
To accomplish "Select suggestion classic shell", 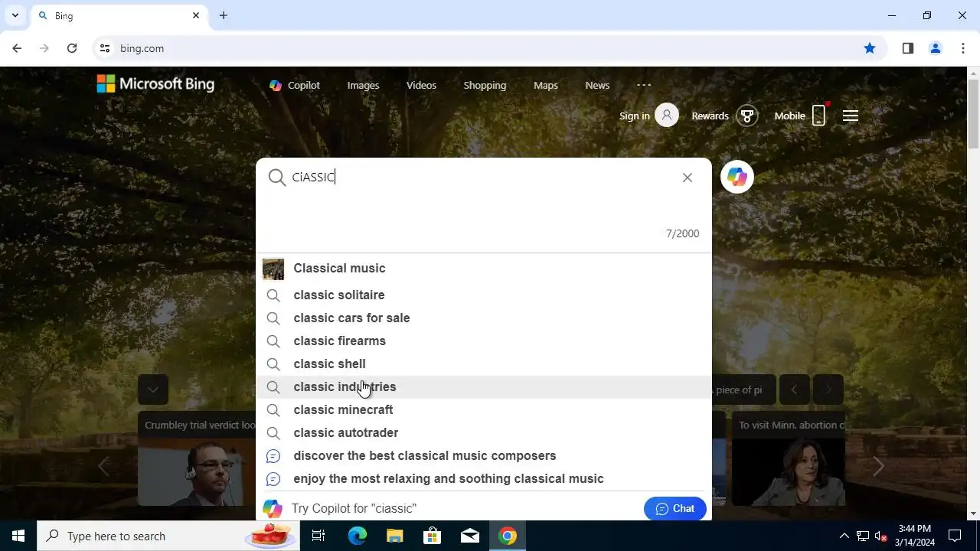I will [x=484, y=364].
